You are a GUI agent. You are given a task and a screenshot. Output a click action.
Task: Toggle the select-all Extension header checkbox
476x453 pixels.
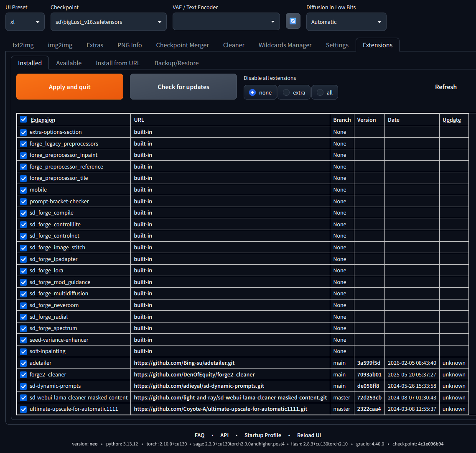coord(23,119)
